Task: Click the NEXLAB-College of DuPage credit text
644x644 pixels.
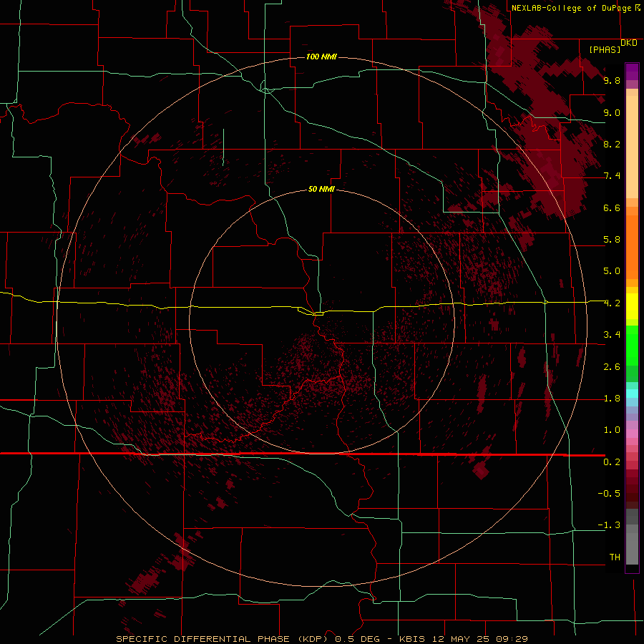Action: [571, 8]
